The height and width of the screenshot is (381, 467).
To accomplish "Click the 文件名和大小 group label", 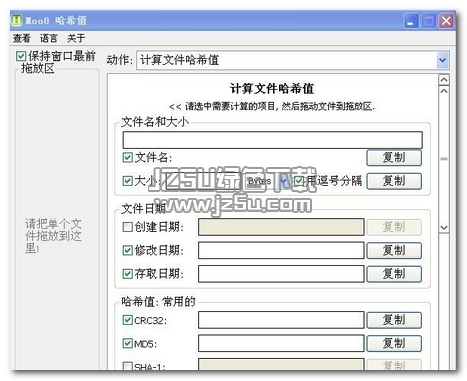I will (155, 122).
